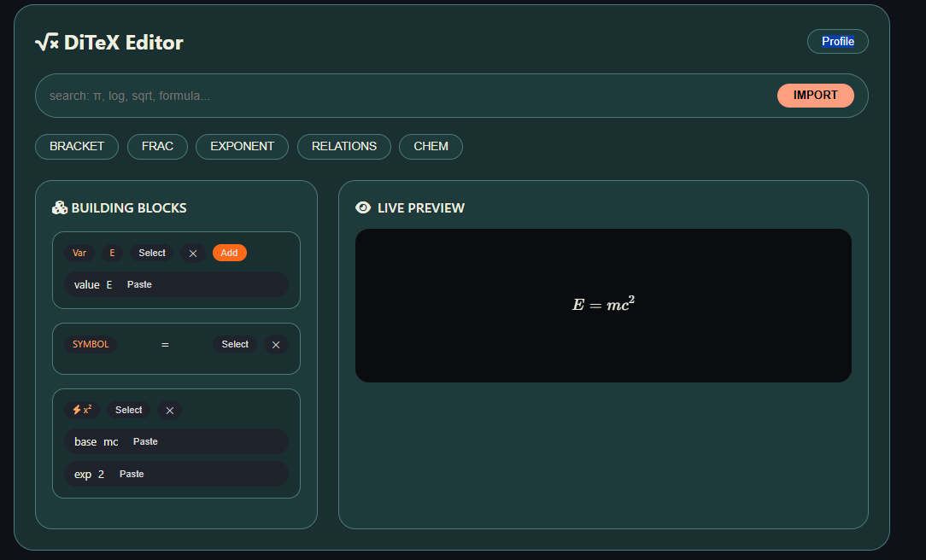Open Select on the Var block
This screenshot has width=926, height=560.
[151, 253]
